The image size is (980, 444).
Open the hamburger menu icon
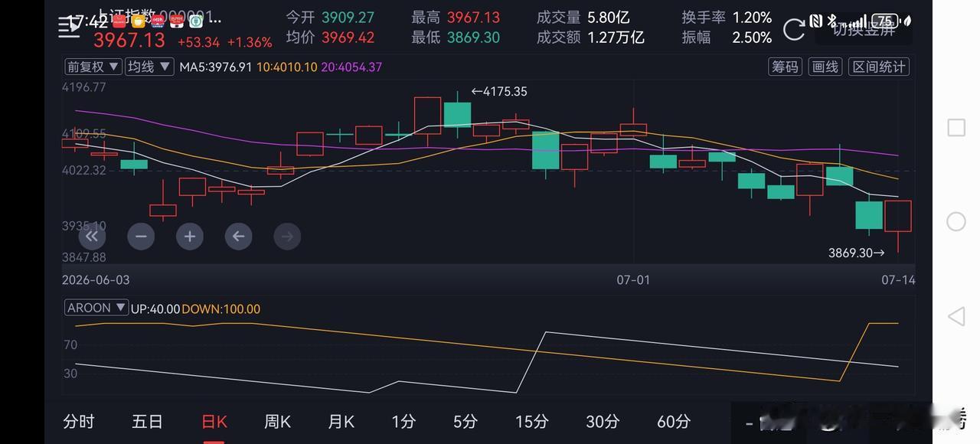[x=68, y=28]
